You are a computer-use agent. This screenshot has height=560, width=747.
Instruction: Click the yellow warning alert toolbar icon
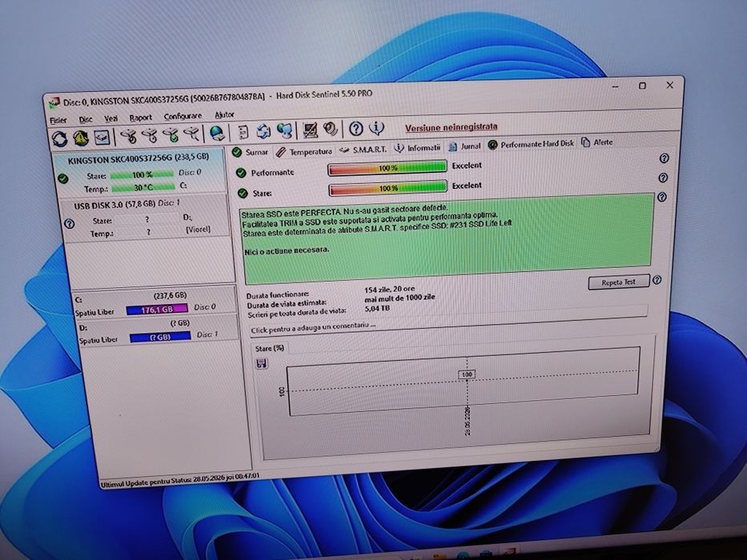81,138
